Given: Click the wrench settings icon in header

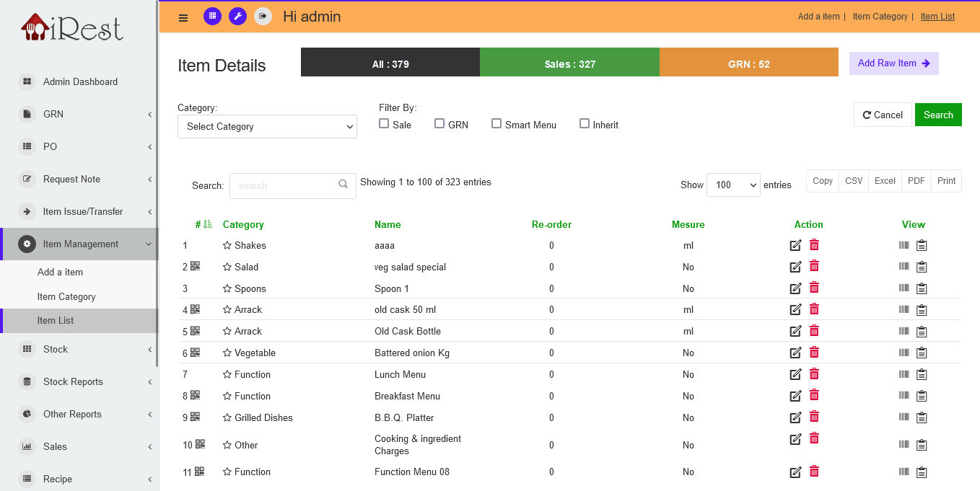Looking at the screenshot, I should point(237,16).
